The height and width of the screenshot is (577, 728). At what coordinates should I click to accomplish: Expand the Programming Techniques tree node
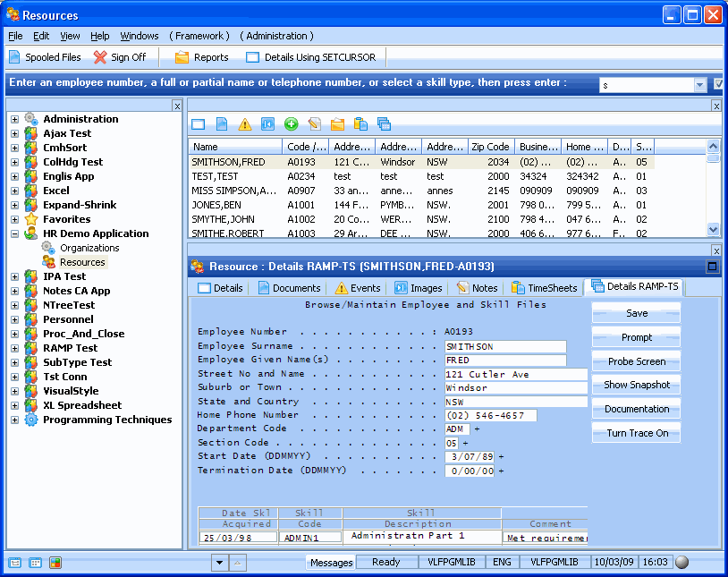(x=14, y=420)
